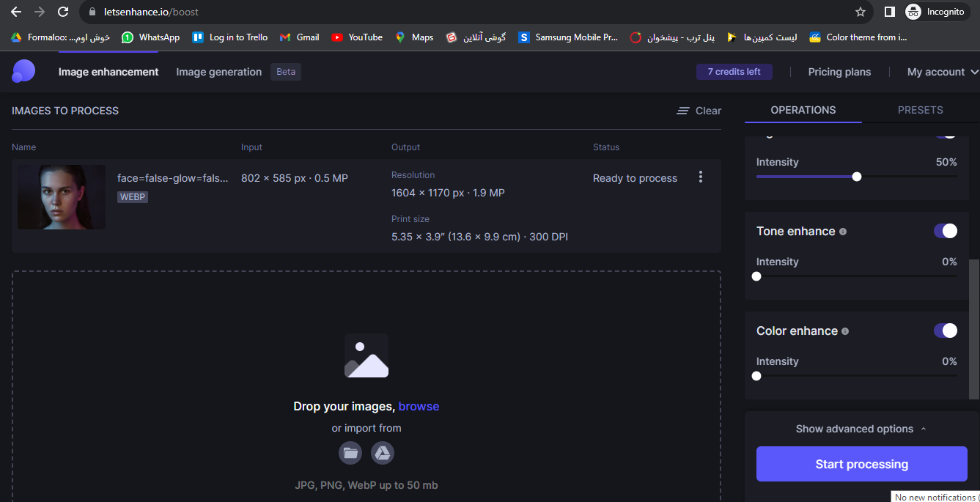Viewport: 980px width, 502px height.
Task: Click the Color enhance info icon
Action: click(x=845, y=331)
